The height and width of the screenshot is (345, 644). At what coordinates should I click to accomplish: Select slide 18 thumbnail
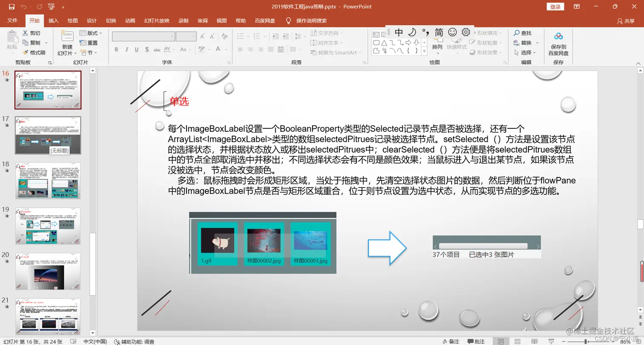48,180
